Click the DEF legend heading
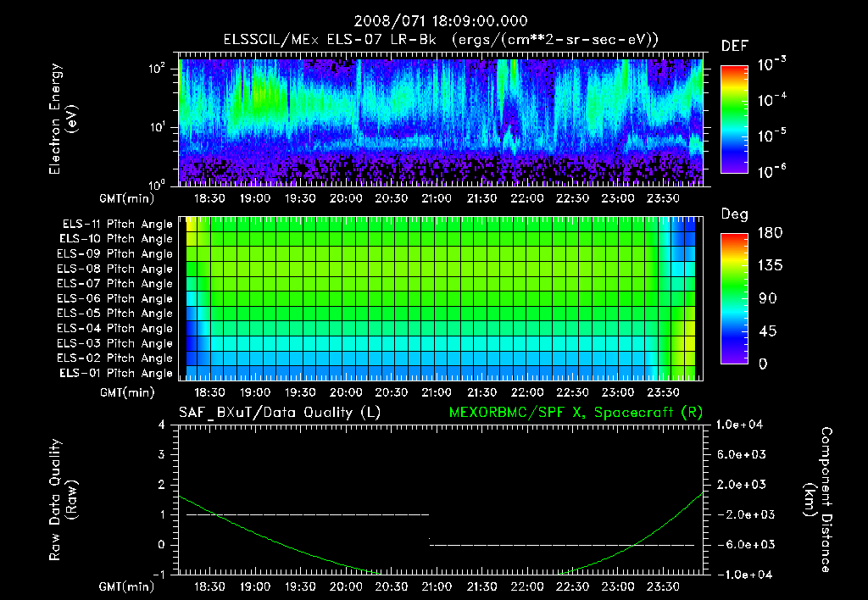The image size is (868, 600). pos(735,47)
